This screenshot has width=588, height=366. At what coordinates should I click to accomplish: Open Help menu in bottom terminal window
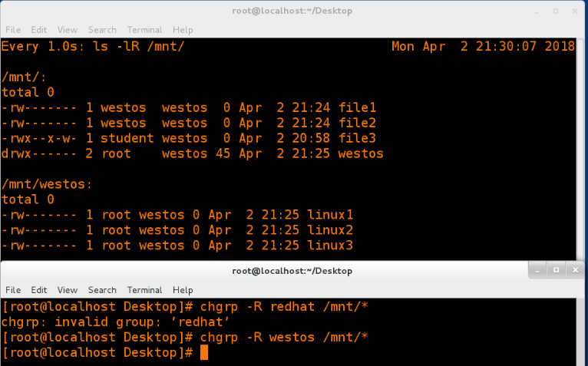tap(183, 290)
